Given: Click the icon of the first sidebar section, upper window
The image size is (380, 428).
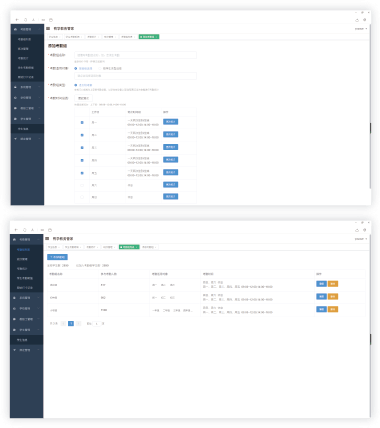Looking at the screenshot, I should click(15, 29).
